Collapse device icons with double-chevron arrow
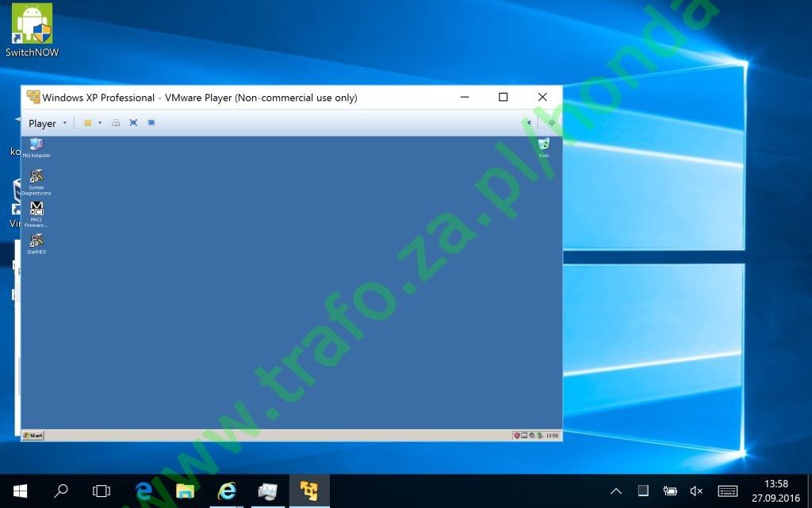 (529, 123)
